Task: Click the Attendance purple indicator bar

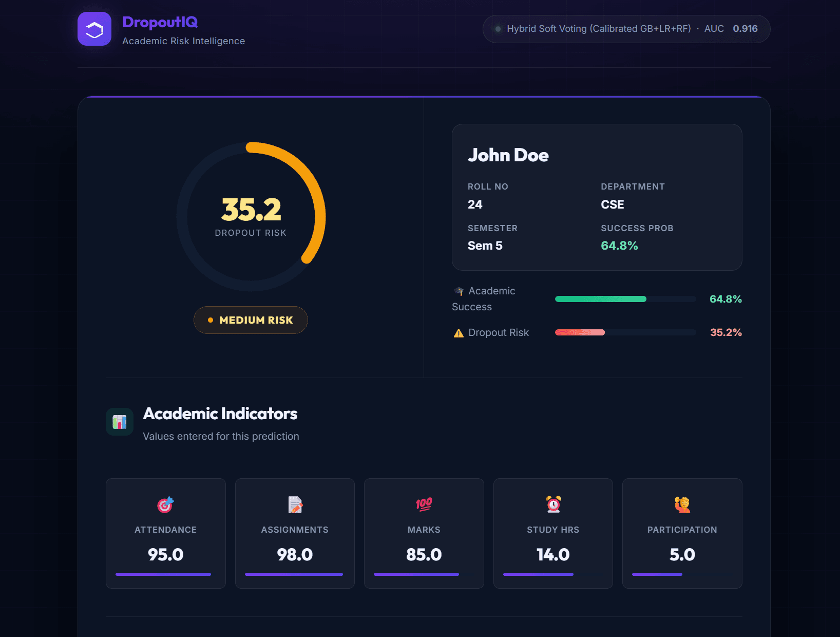Action: (x=163, y=574)
